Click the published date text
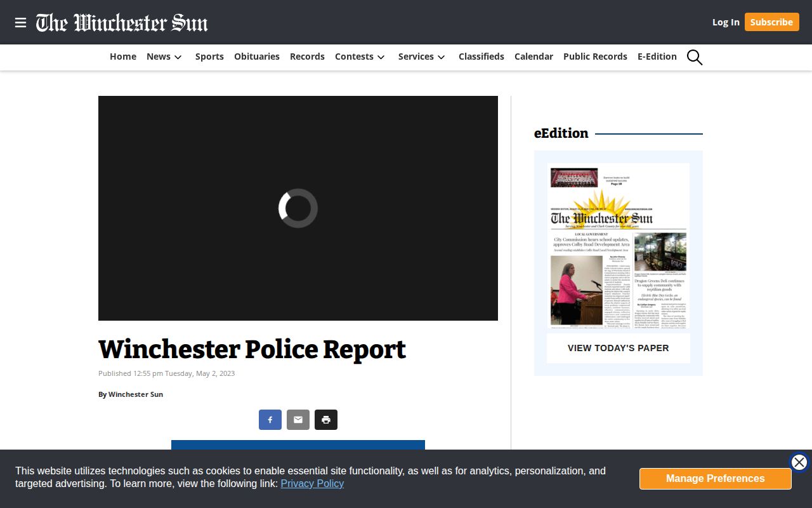Image resolution: width=812 pixels, height=508 pixels. (x=167, y=373)
